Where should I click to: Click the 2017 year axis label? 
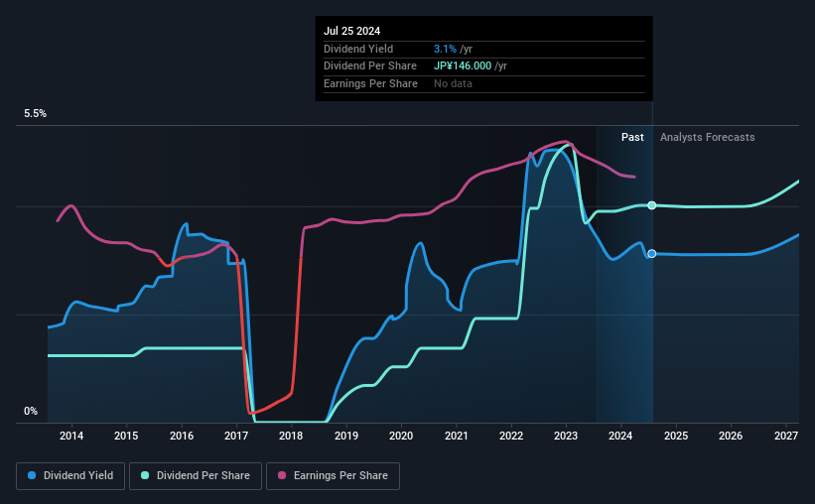point(236,436)
